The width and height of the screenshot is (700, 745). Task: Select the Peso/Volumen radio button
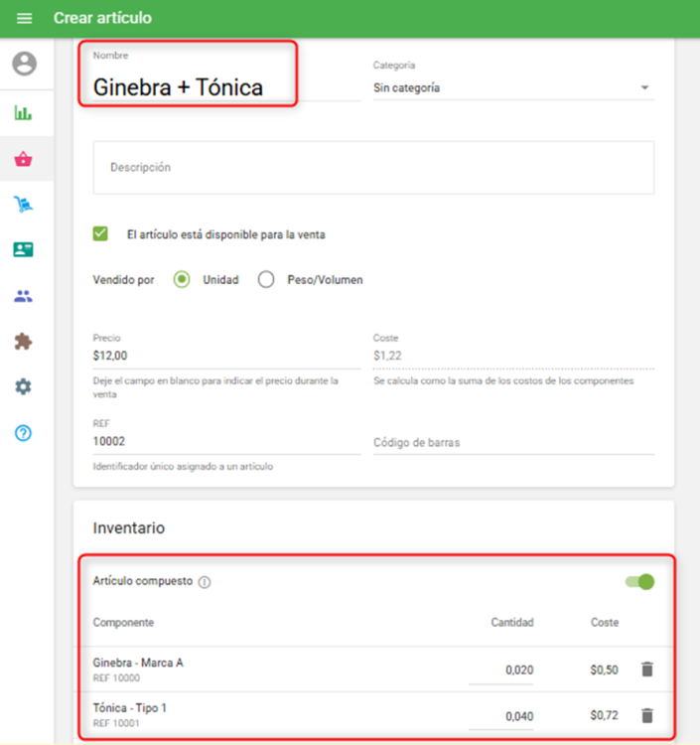[266, 280]
